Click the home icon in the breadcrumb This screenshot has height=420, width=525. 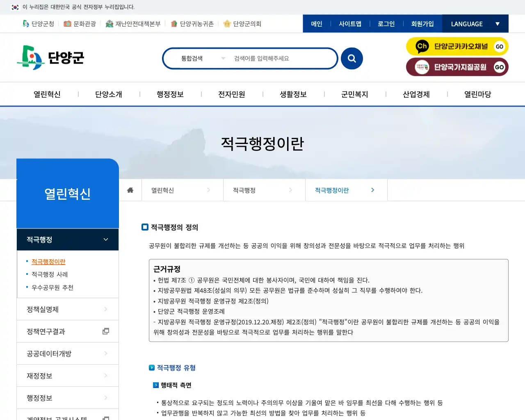point(130,189)
